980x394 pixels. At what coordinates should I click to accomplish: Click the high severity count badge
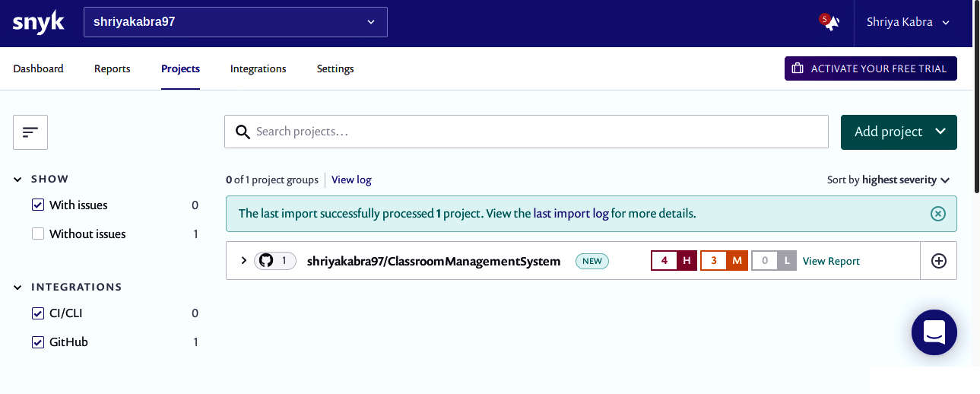[674, 261]
